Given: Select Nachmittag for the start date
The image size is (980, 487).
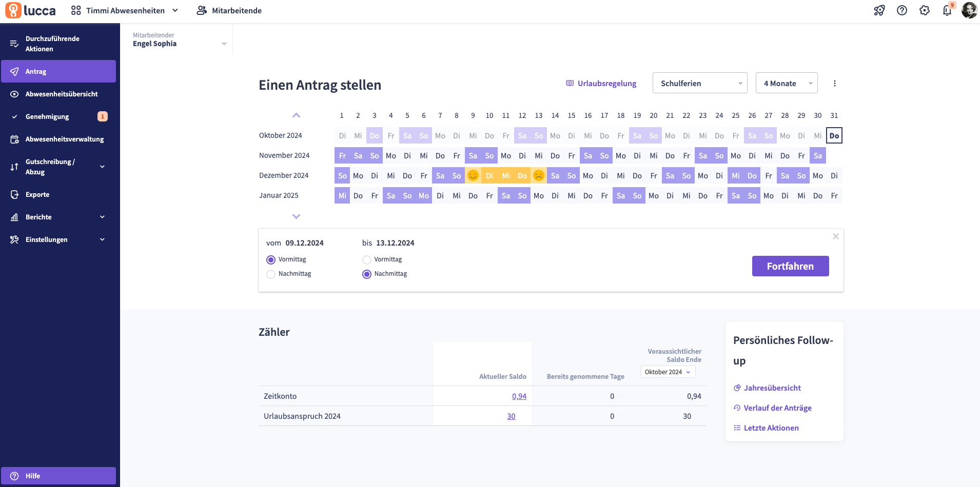Looking at the screenshot, I should pyautogui.click(x=271, y=274).
